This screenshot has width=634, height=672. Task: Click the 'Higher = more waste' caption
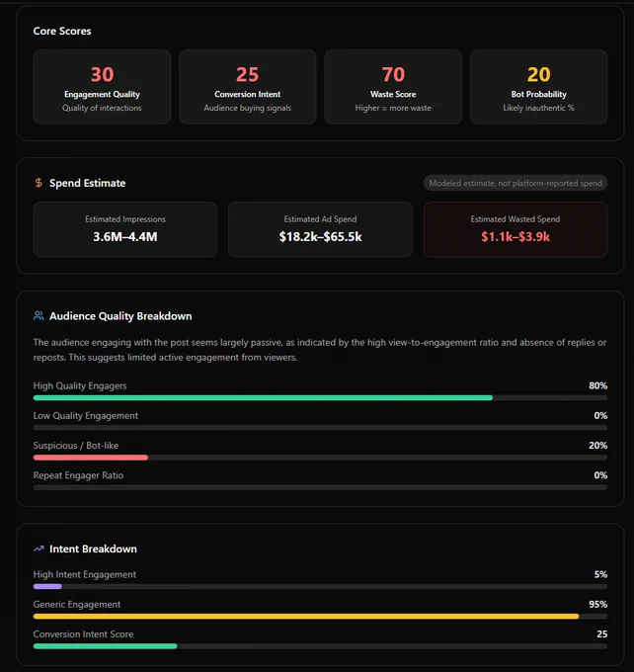click(x=393, y=108)
